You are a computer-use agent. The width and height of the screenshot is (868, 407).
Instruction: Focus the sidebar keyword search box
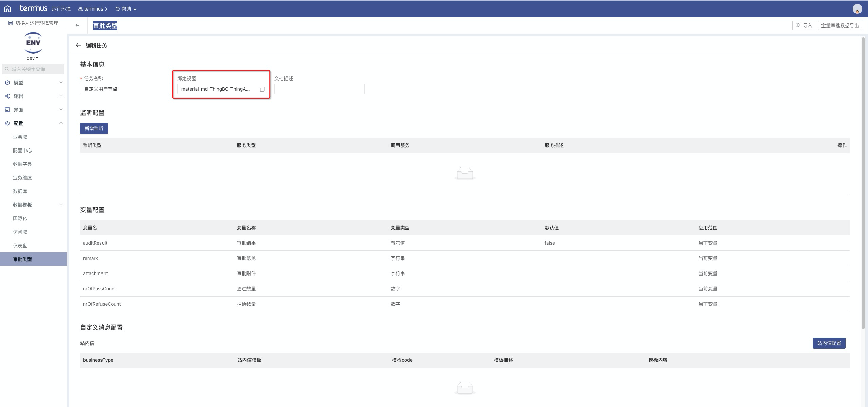[x=33, y=69]
